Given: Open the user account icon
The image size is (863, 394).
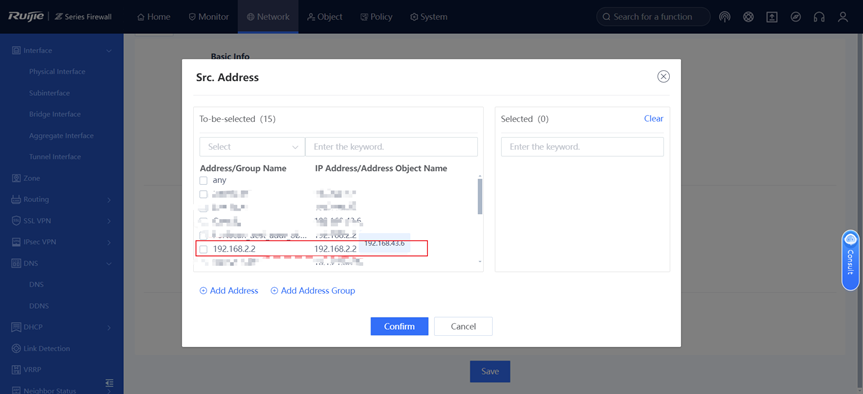Looking at the screenshot, I should click(843, 17).
